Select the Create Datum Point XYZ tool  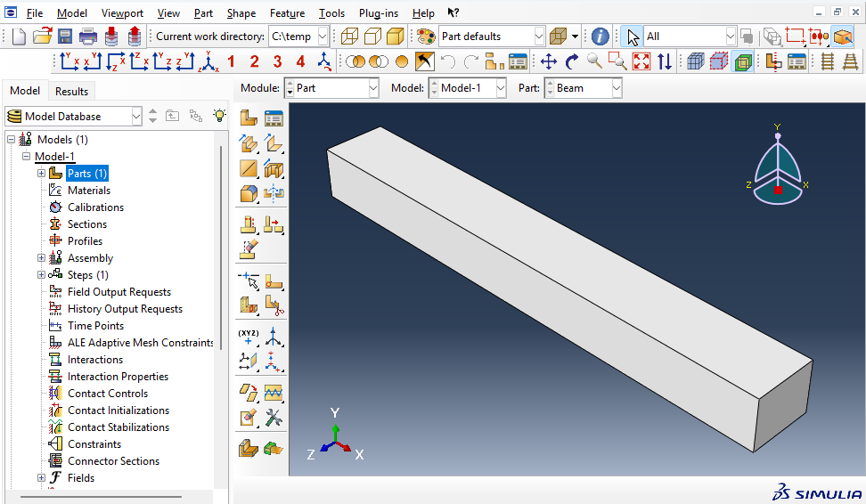tap(249, 337)
